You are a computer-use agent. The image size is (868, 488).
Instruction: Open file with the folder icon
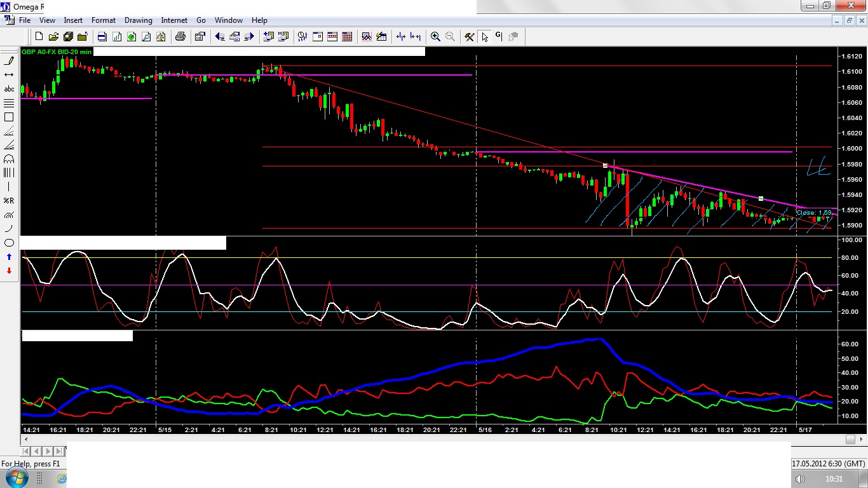[x=53, y=37]
